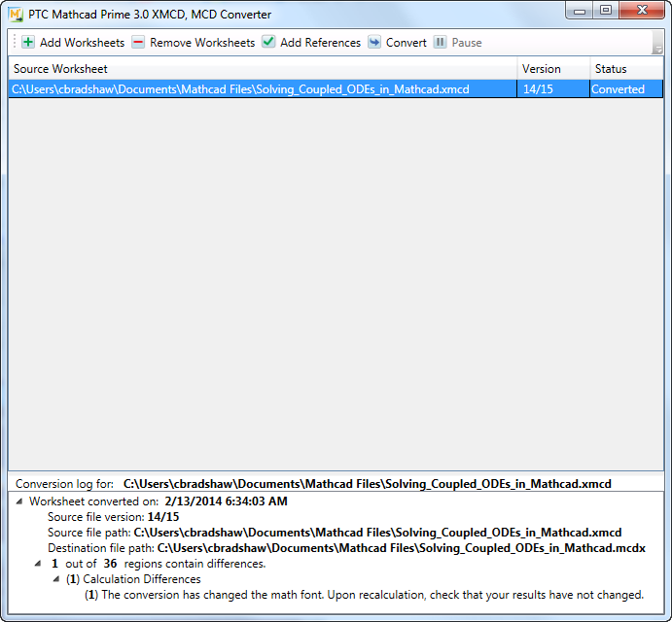Image resolution: width=672 pixels, height=622 pixels.
Task: Click the Add Worksheets label
Action: (x=83, y=43)
